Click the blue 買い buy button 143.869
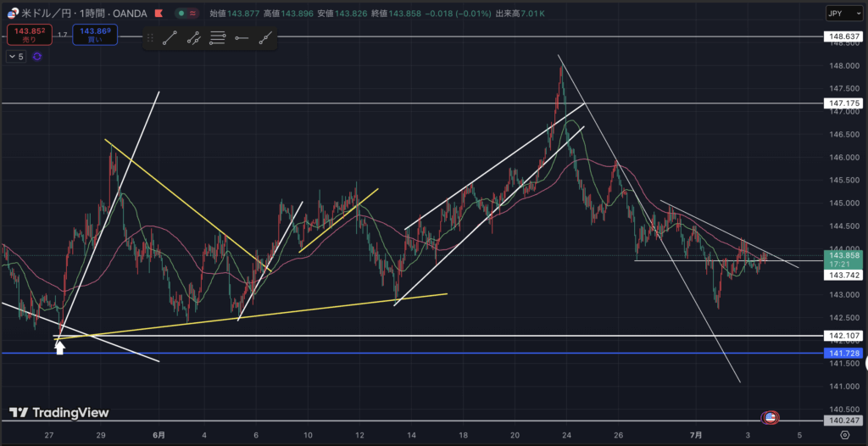The width and height of the screenshot is (868, 446). tap(95, 35)
